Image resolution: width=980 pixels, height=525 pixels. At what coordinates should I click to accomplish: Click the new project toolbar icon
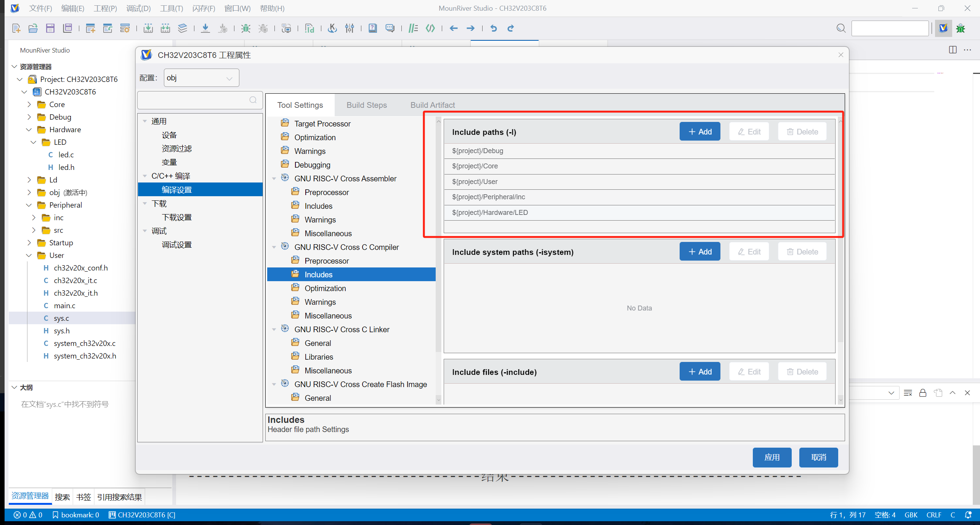(90, 28)
